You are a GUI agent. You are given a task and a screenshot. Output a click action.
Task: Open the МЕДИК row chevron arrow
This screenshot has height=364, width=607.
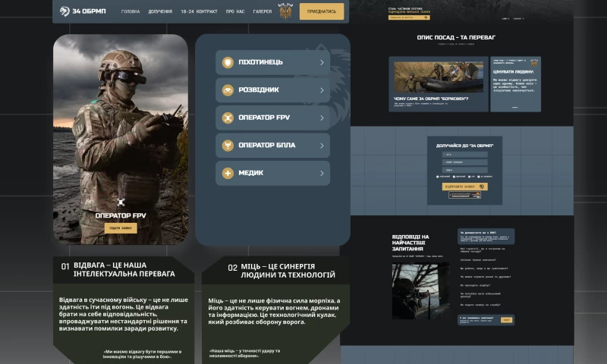(322, 173)
